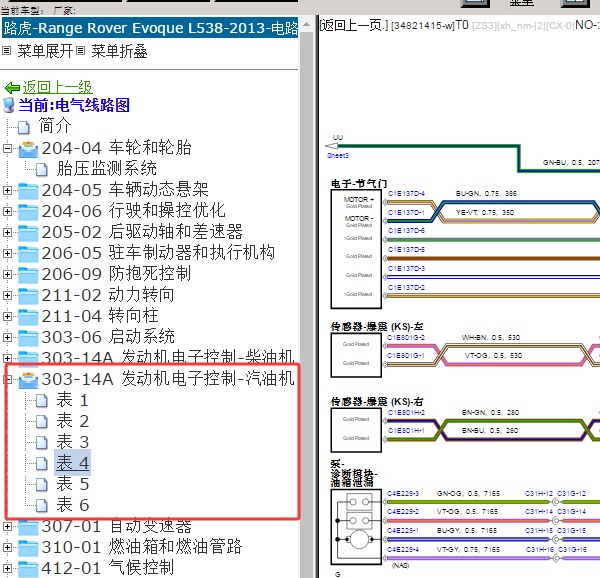Expand the 303-06 启动系统 node

[x=7, y=337]
